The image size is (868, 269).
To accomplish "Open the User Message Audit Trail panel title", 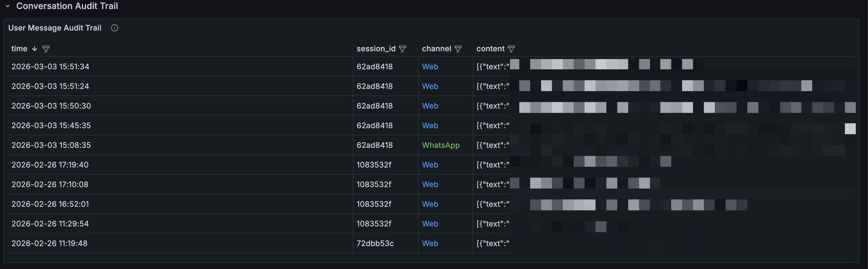I will point(54,28).
